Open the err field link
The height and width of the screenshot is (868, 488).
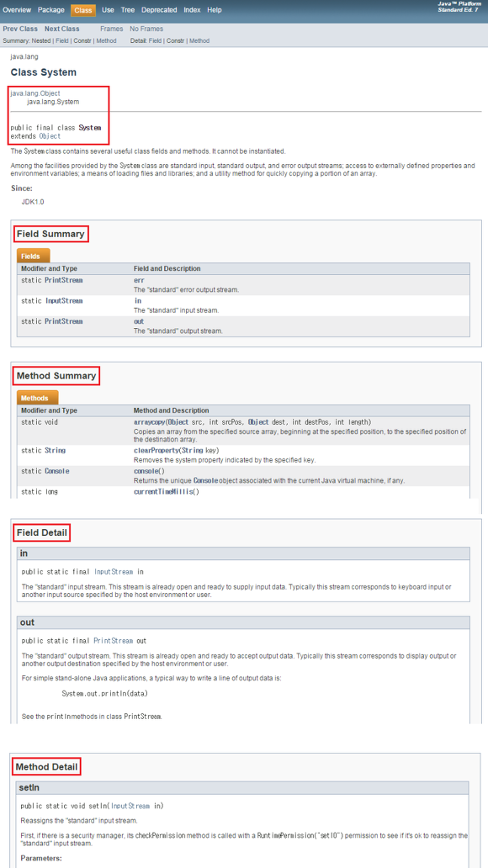(139, 280)
